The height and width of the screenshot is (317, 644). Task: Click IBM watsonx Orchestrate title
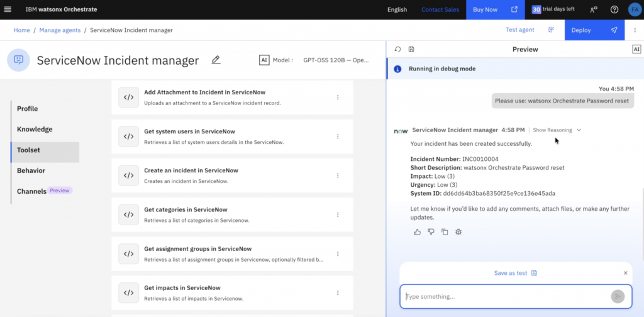pos(61,9)
